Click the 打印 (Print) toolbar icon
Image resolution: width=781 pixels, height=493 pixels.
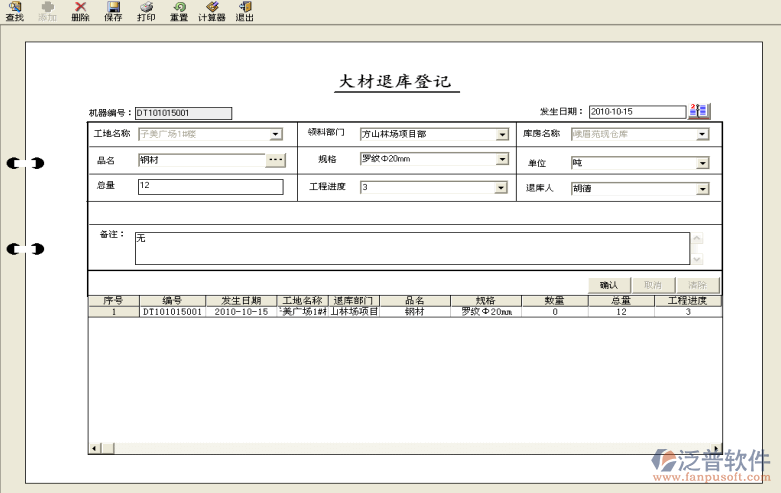[146, 12]
